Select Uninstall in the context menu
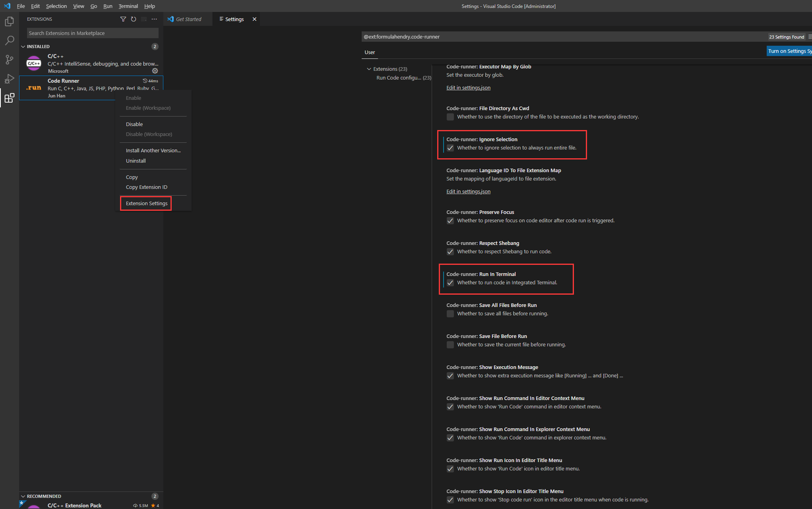 pyautogui.click(x=136, y=161)
